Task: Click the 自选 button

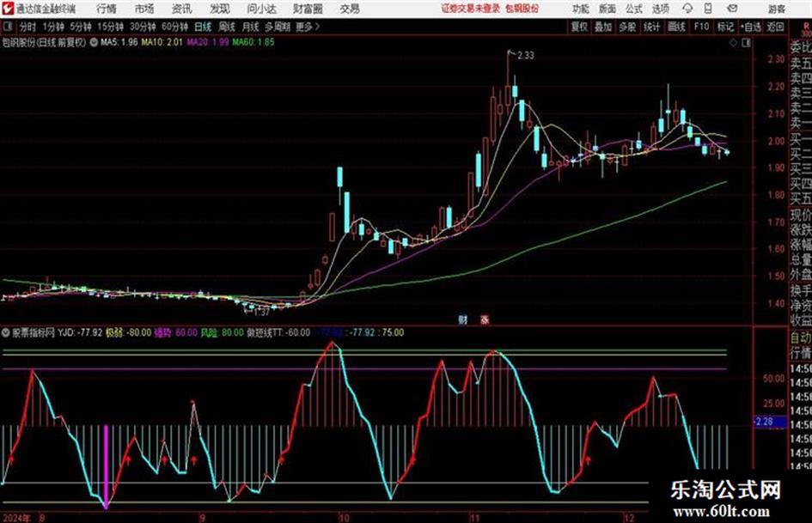Action: (750, 27)
